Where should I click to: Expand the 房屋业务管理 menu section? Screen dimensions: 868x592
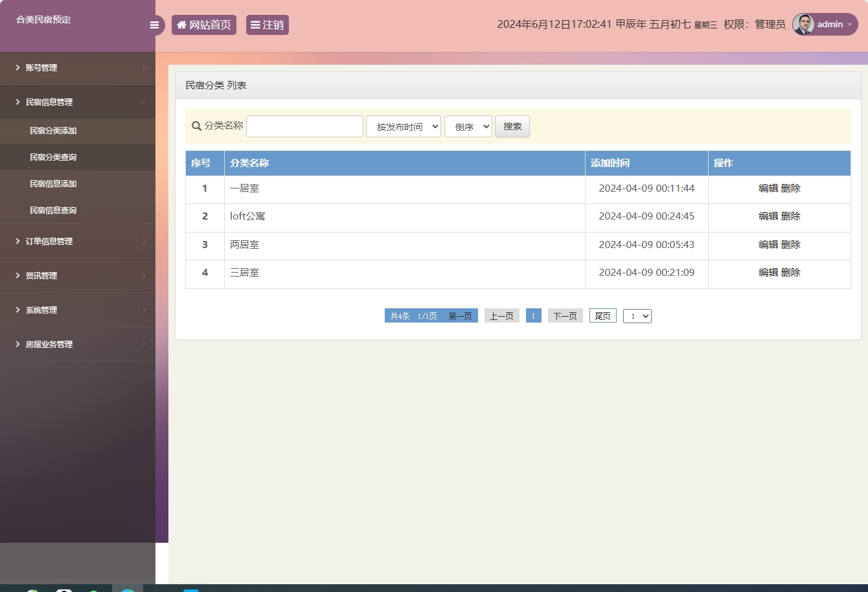click(x=50, y=344)
